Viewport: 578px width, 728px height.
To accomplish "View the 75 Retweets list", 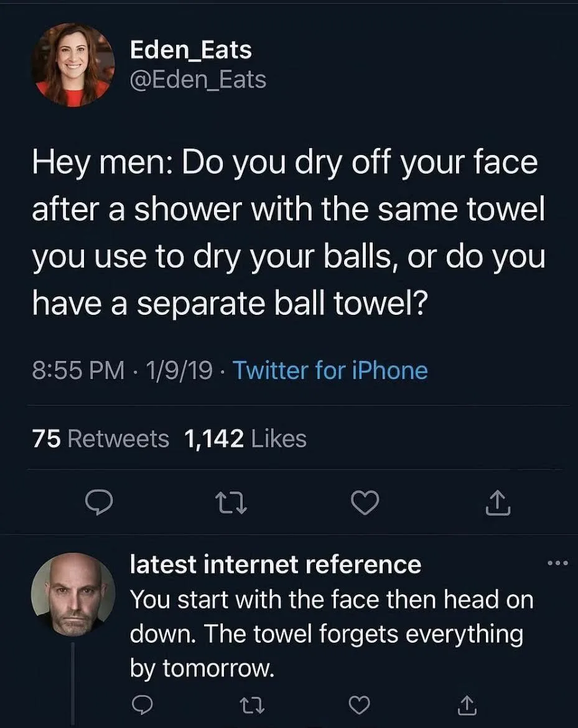I will [x=100, y=439].
